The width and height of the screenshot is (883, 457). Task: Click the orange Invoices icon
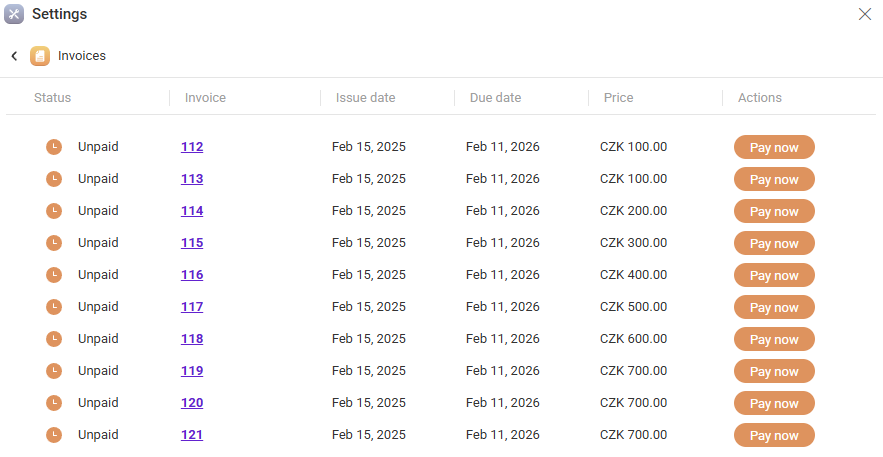tap(40, 56)
